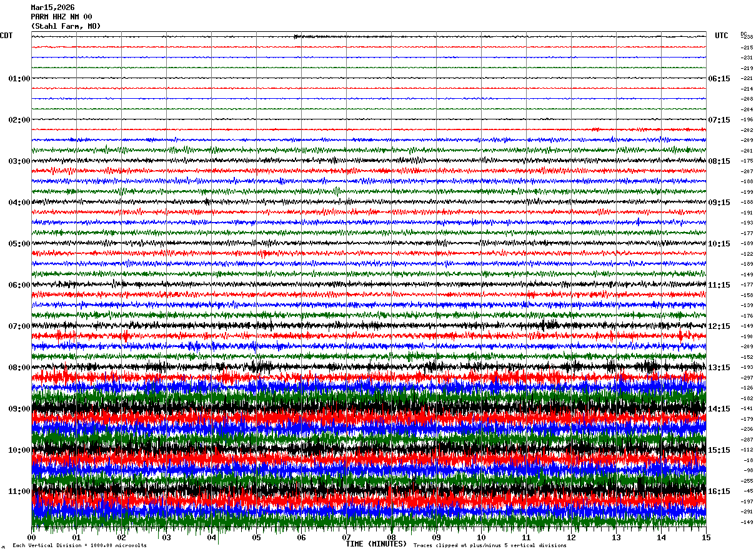Click the DC offset value -297
Image resolution: width=756 pixels, height=554 pixels.
click(x=747, y=378)
